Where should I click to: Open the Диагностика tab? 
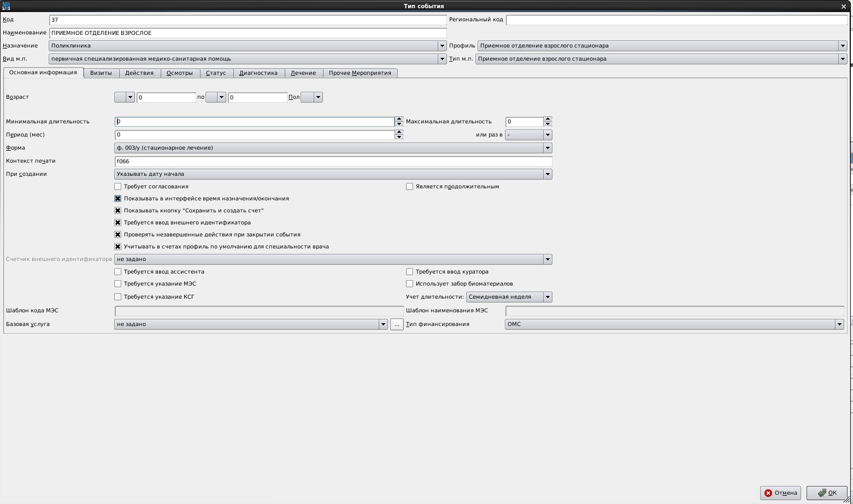point(258,73)
